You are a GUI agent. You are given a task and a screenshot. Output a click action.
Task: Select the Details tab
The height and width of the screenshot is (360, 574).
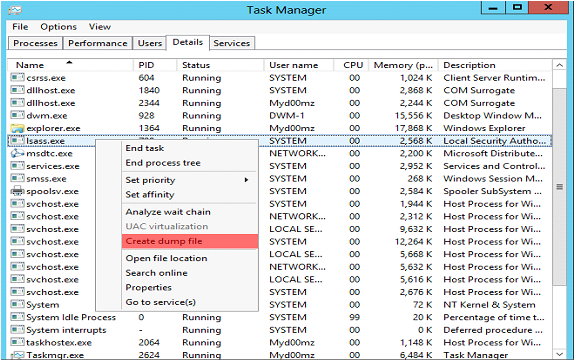[x=188, y=42]
